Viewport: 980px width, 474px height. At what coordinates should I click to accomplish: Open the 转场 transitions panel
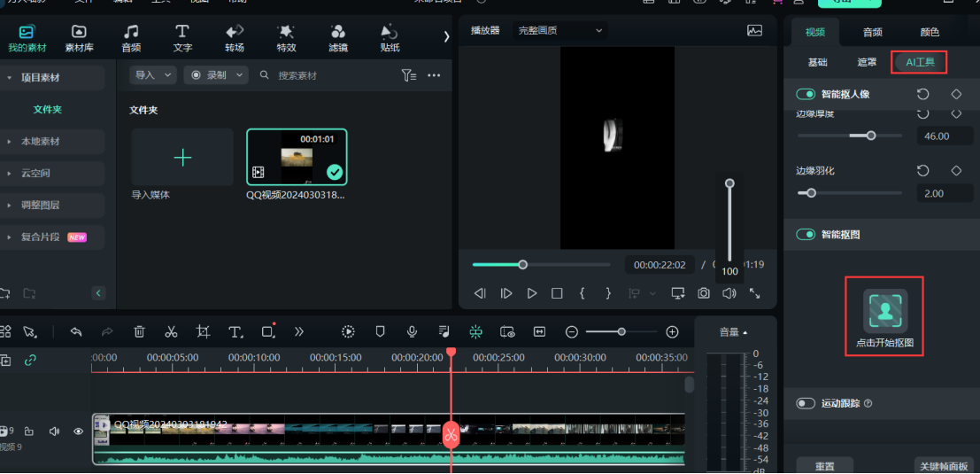coord(235,38)
